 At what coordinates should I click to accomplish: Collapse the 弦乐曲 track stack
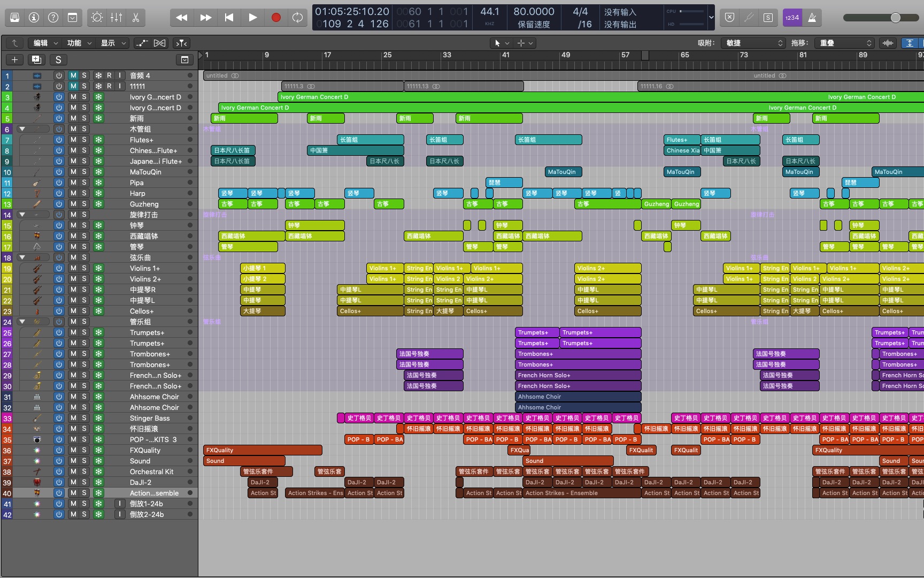pos(22,257)
